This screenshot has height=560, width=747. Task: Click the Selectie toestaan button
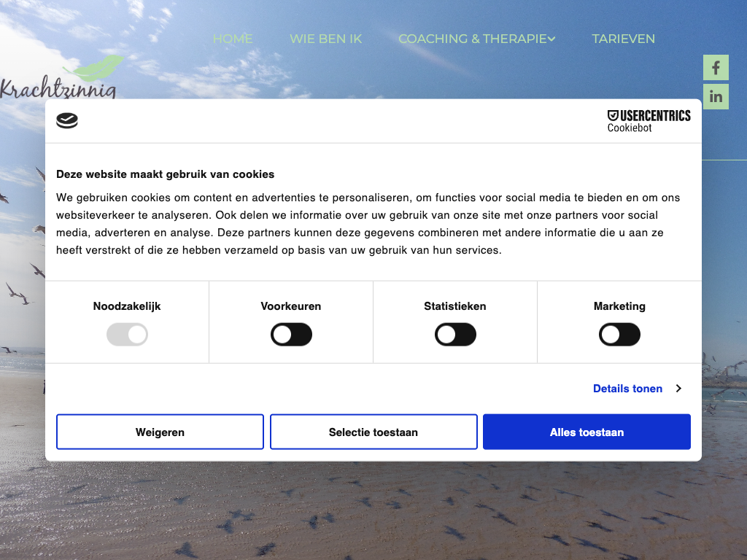tap(373, 432)
